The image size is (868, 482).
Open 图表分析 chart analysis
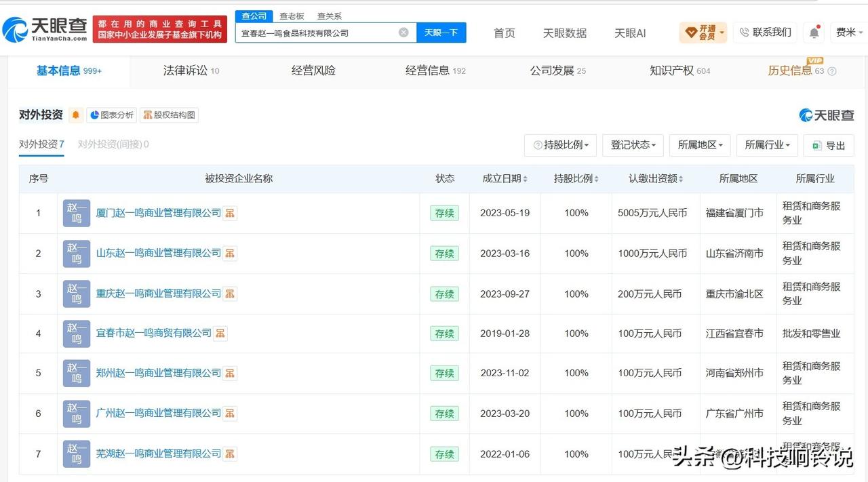112,115
